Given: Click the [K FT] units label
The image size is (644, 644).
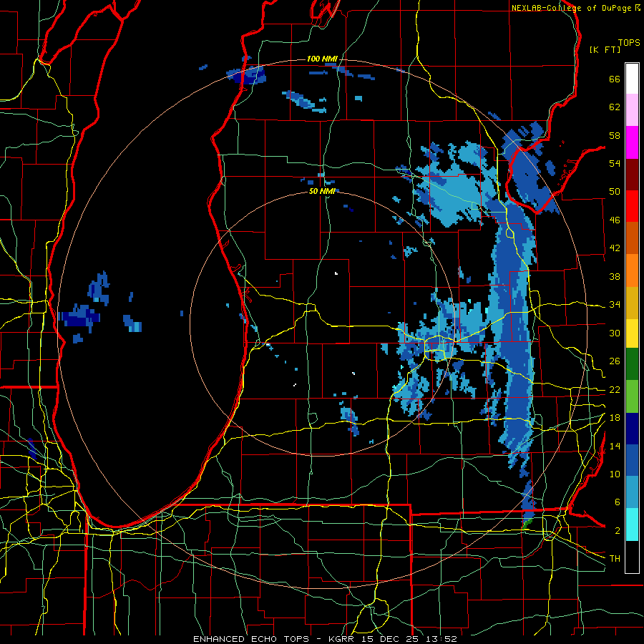Looking at the screenshot, I should (605, 49).
